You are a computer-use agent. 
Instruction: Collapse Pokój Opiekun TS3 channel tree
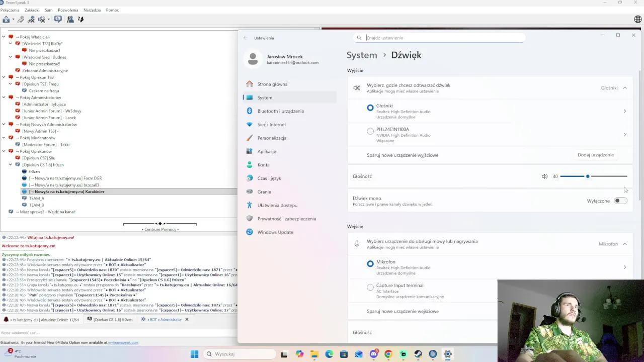click(x=4, y=77)
